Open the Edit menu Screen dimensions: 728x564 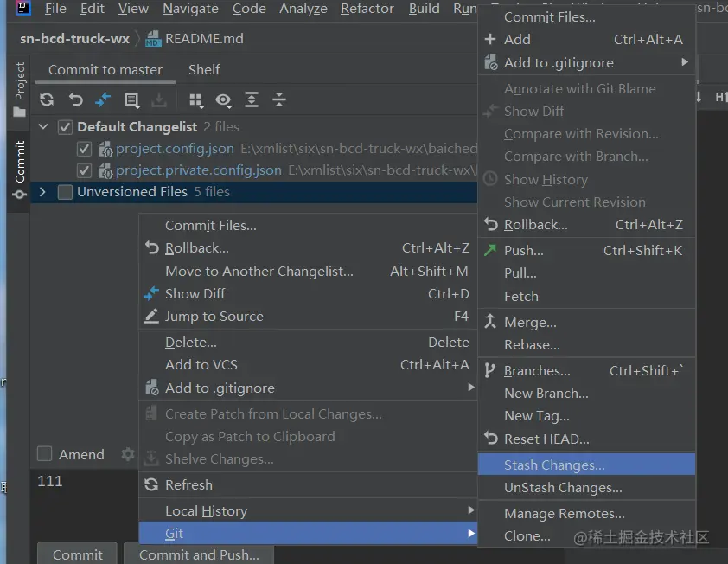pyautogui.click(x=92, y=9)
